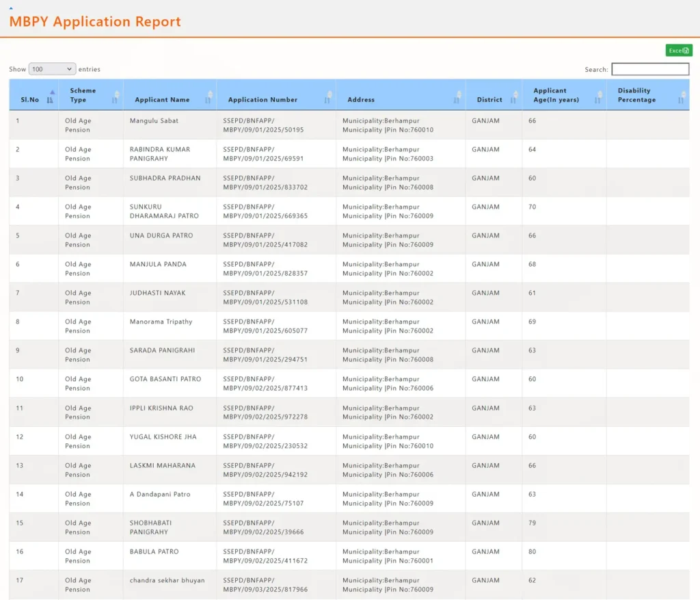
Task: Click the age value 79
Action: pos(532,523)
